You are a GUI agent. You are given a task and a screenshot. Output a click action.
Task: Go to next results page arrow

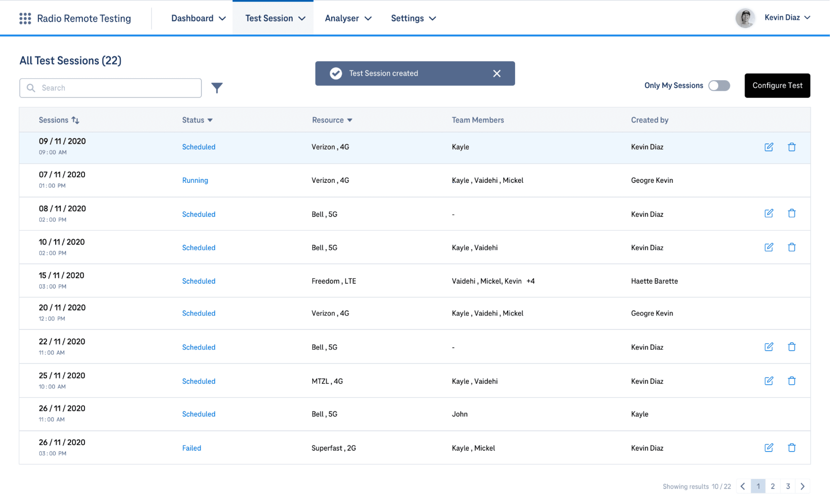(x=802, y=486)
